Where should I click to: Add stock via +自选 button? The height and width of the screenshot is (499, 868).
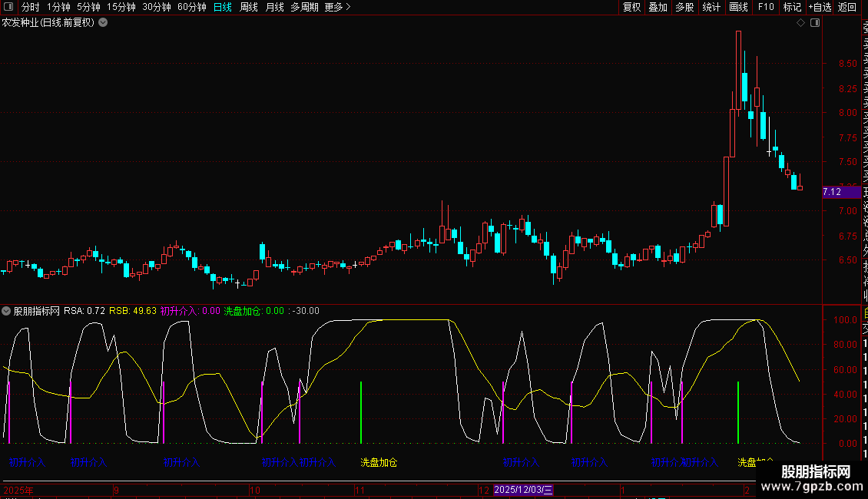[820, 7]
